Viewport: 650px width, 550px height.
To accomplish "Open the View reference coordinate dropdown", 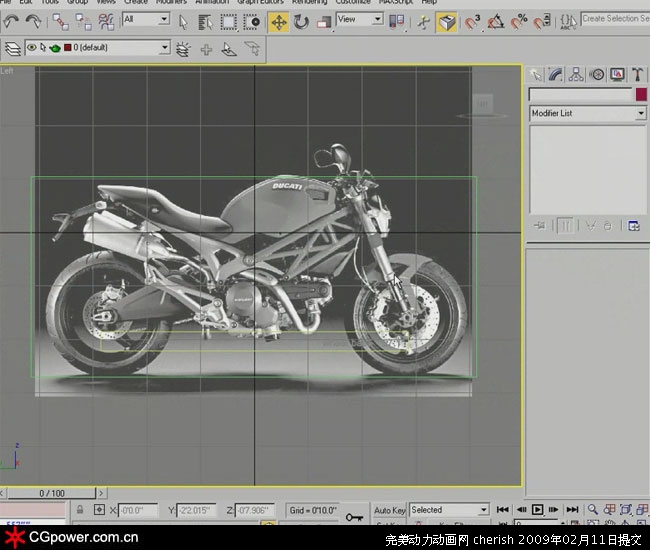I will tap(359, 19).
